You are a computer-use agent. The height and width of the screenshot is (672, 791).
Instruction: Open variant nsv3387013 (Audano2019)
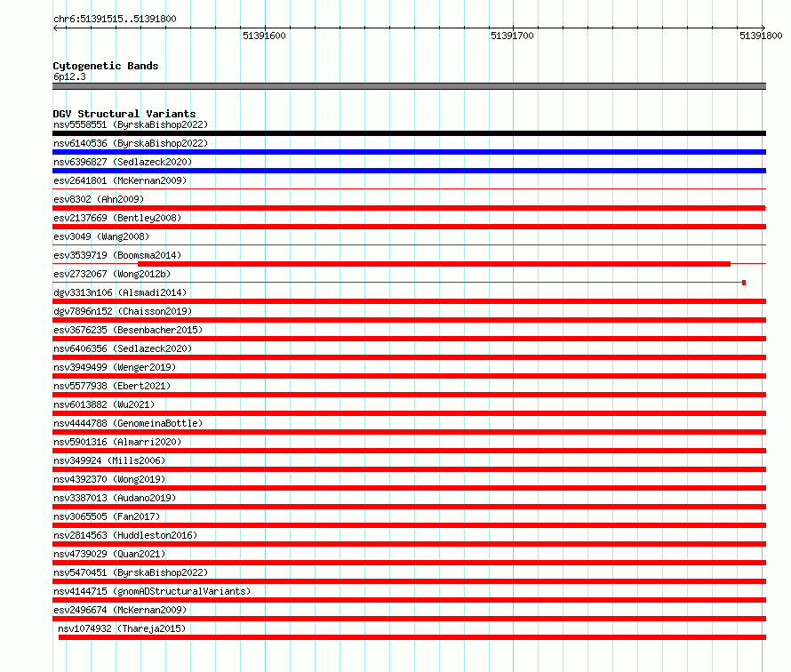point(115,498)
